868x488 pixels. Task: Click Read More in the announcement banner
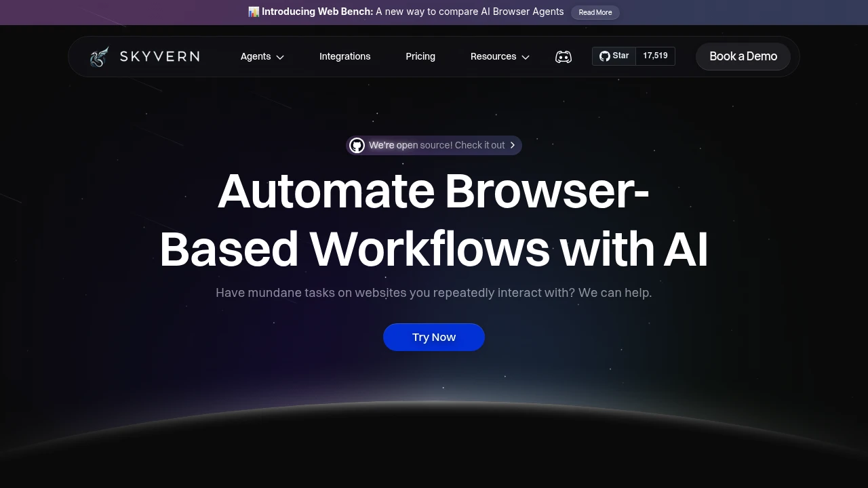595,12
